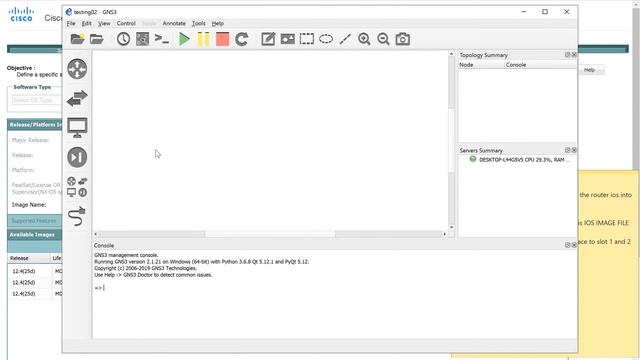640x360 pixels.
Task: Open the Tools menu
Action: [x=199, y=24]
